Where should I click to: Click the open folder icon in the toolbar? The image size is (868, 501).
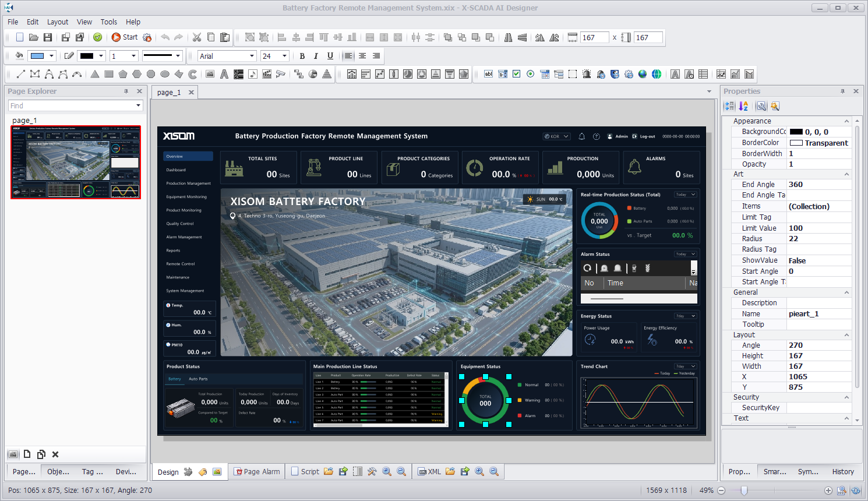pyautogui.click(x=34, y=37)
